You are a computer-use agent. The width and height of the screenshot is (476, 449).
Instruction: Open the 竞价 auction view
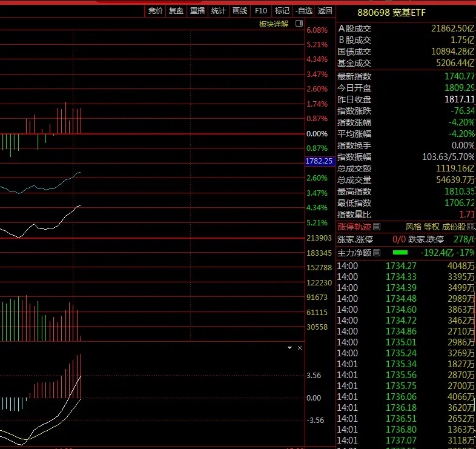coord(155,11)
